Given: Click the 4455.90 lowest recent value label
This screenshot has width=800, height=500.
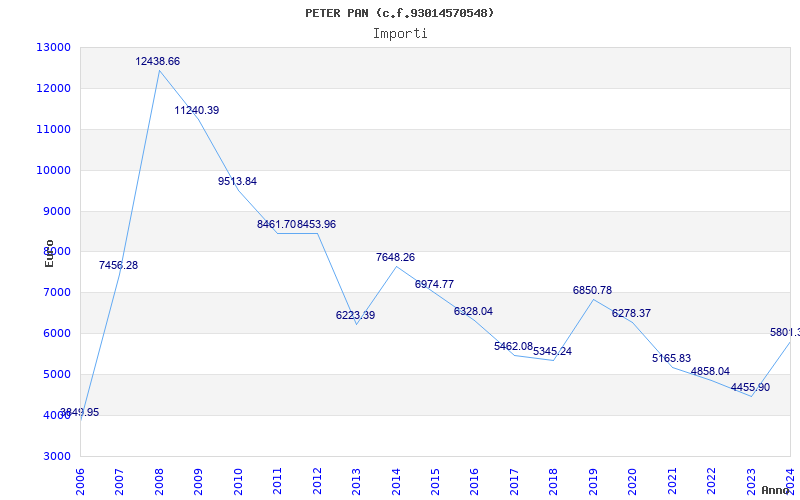Looking at the screenshot, I should [x=750, y=388].
